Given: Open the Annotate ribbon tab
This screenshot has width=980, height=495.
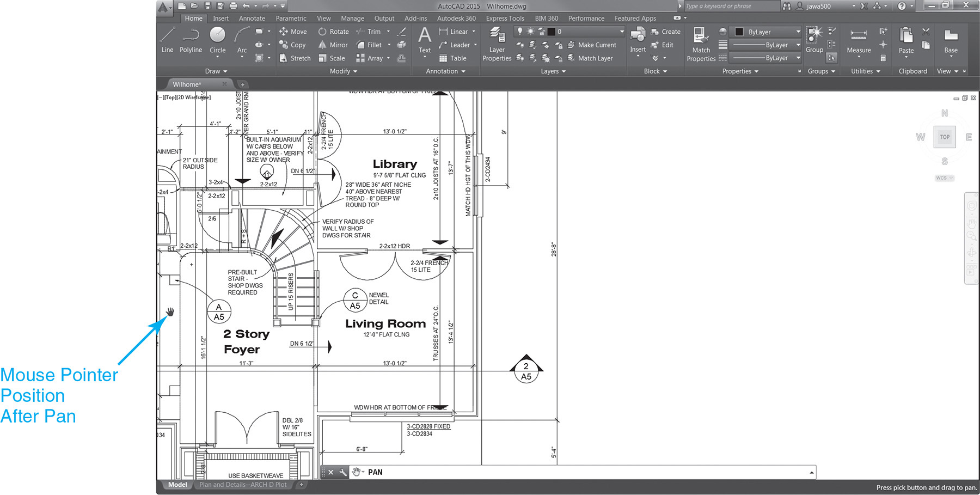Looking at the screenshot, I should pyautogui.click(x=252, y=19).
